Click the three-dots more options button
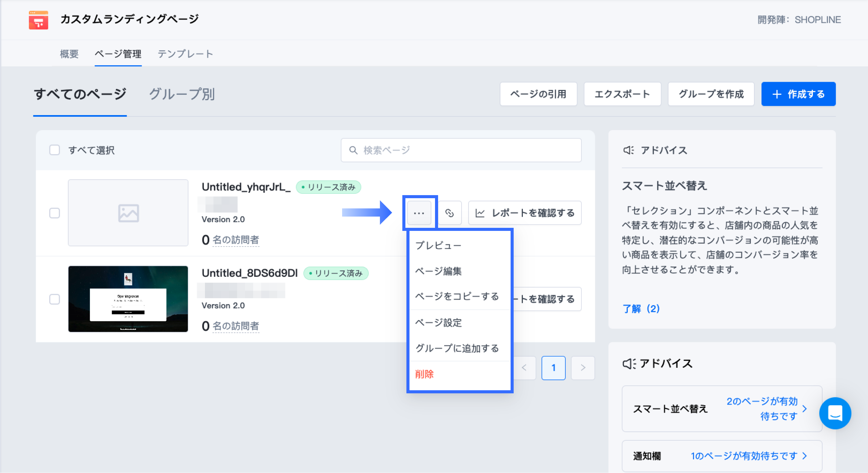Screen dimensions: 868x473 coord(419,213)
